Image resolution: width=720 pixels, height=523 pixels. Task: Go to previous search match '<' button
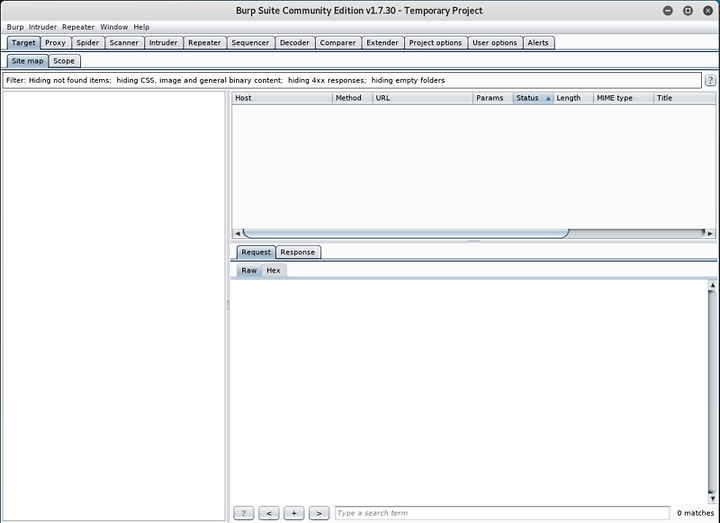pyautogui.click(x=269, y=513)
